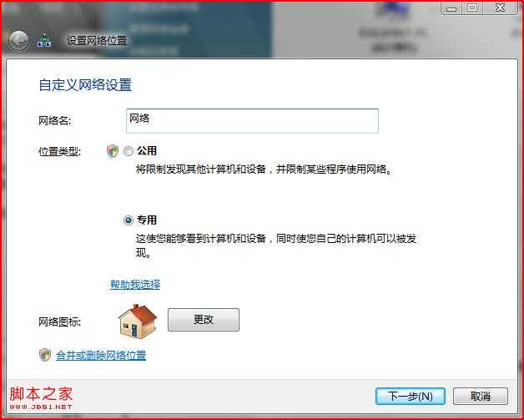Screen dimensions: 524x420
Task: Maximize the dialog window
Action: (472, 8)
